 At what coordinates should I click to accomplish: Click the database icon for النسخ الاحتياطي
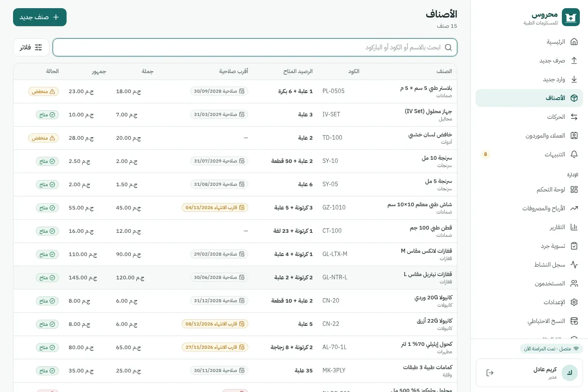pyautogui.click(x=574, y=321)
